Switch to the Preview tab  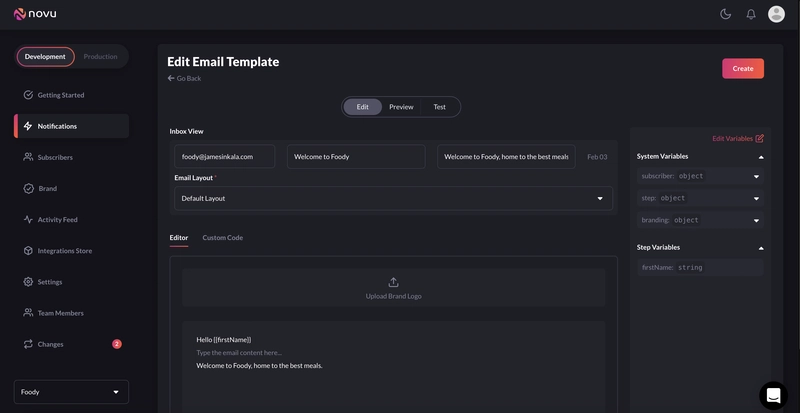coord(401,107)
